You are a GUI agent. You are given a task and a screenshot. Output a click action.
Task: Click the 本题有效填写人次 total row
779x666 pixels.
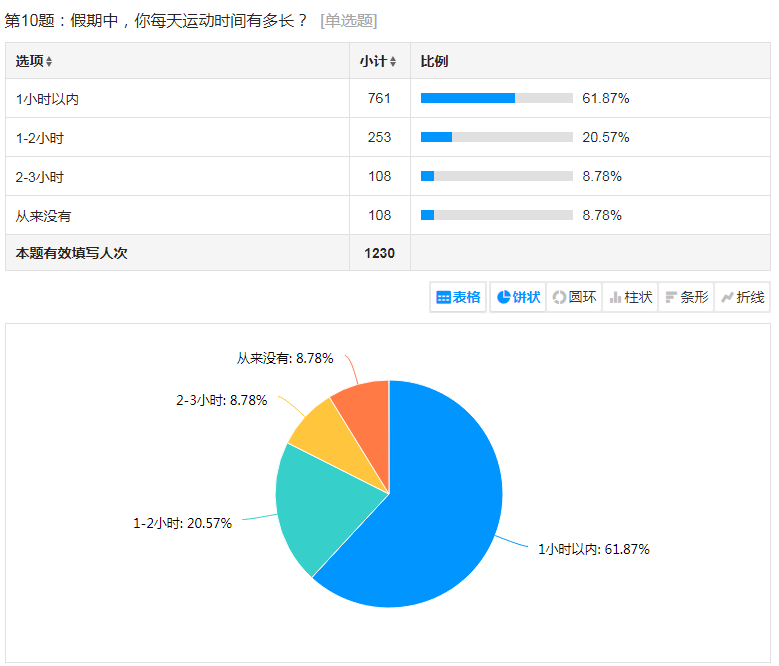71,254
